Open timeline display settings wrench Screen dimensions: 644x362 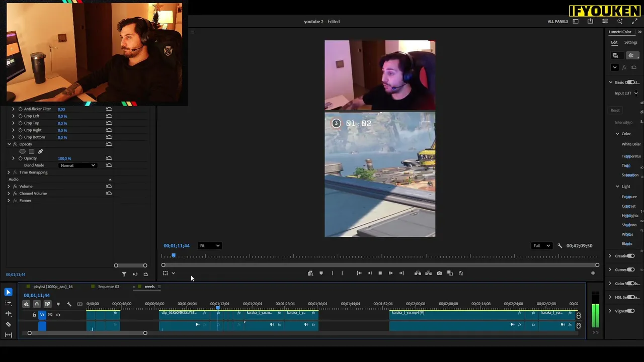(69, 304)
